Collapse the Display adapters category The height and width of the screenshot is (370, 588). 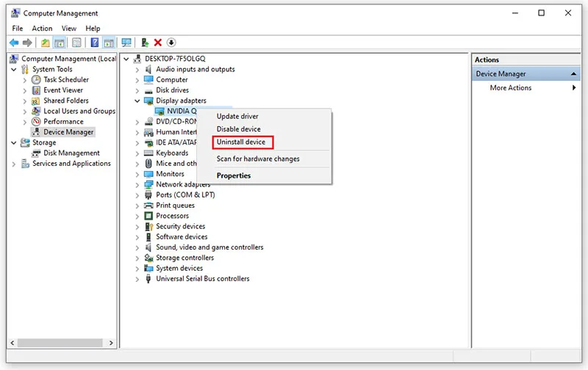[x=137, y=101]
